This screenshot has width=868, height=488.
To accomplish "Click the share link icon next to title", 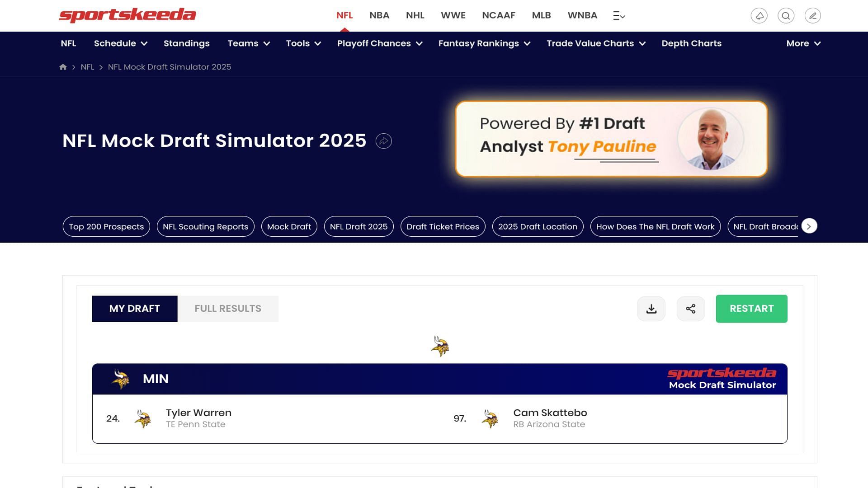I will point(384,141).
